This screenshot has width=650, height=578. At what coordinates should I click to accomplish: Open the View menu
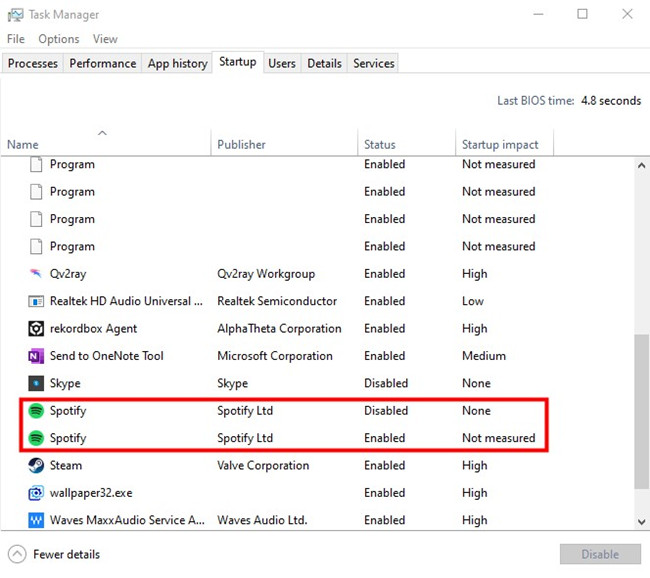105,39
